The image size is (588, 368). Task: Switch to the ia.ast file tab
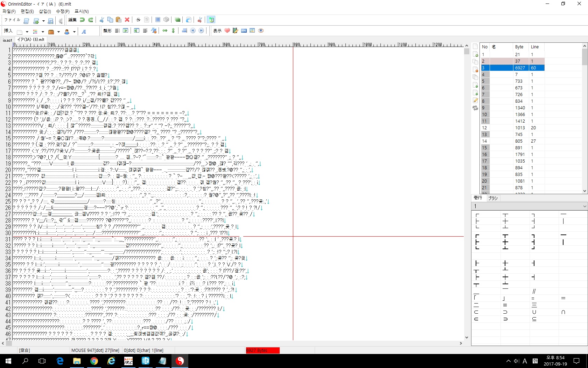tap(7, 40)
